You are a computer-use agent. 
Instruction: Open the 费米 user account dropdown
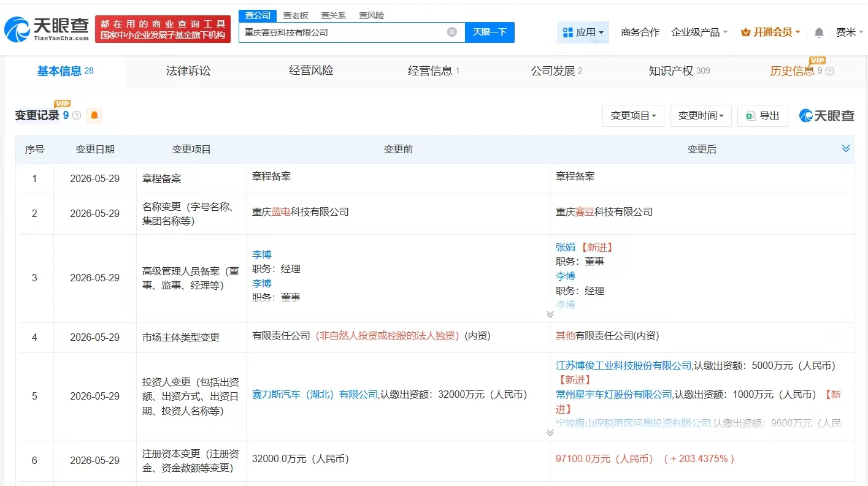pos(849,32)
